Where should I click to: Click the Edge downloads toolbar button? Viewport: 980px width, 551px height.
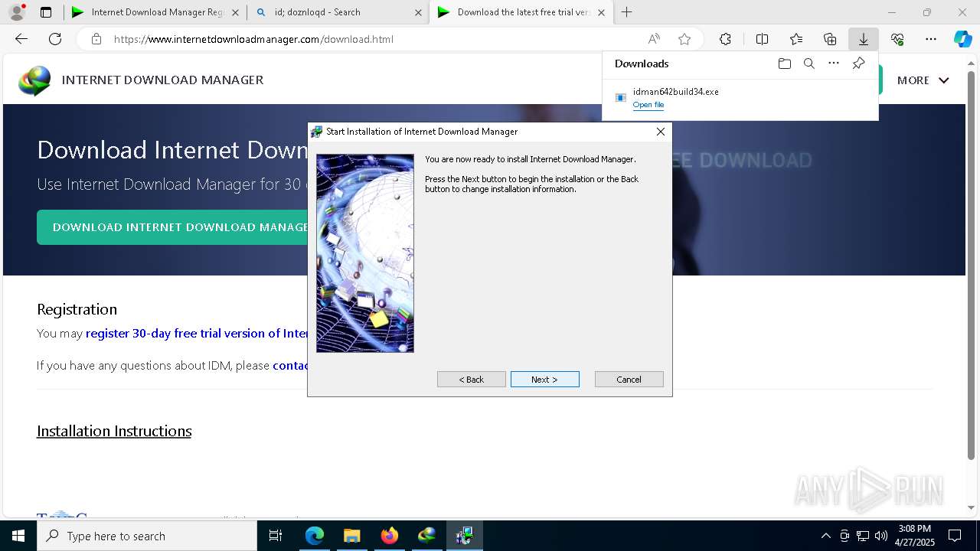click(x=863, y=39)
